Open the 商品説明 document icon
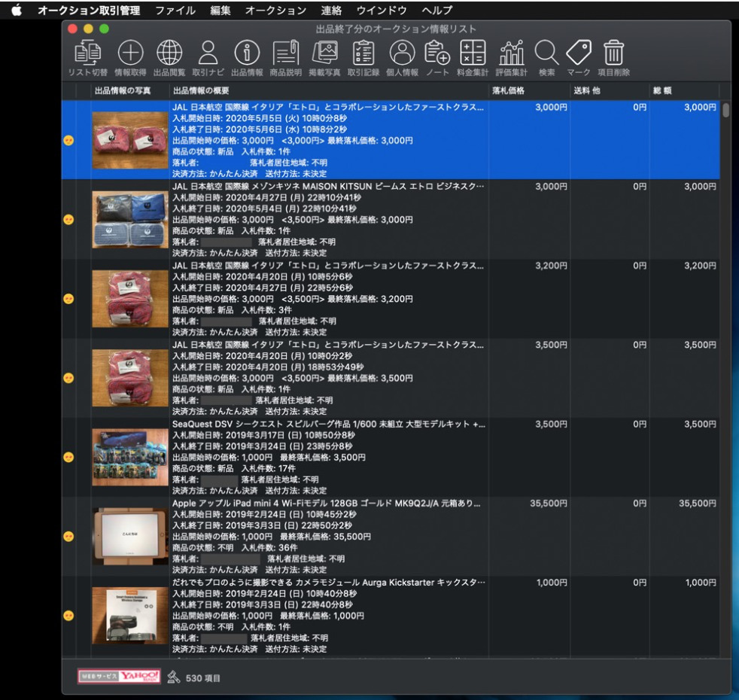Viewport: 739px width, 700px height. pos(286,53)
